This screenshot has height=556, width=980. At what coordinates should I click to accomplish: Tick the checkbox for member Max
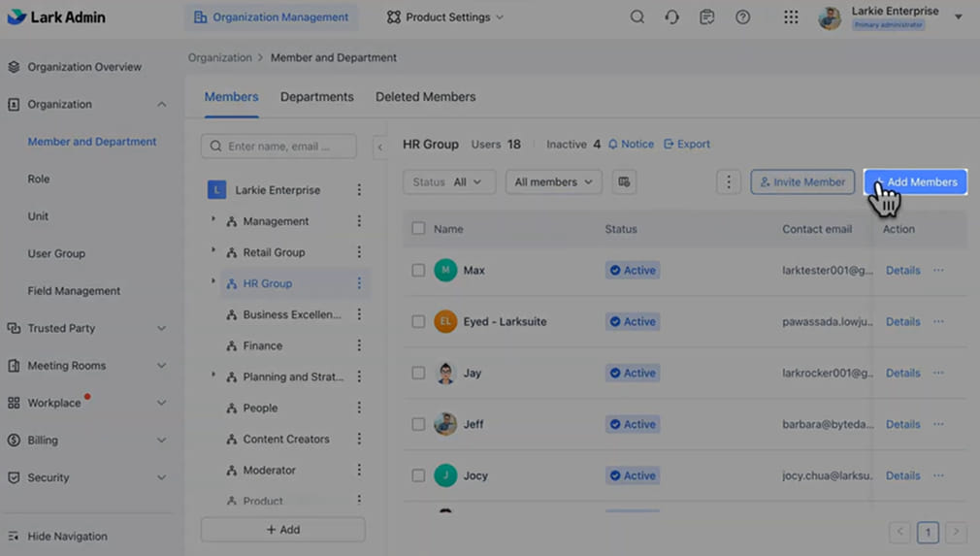pyautogui.click(x=418, y=271)
